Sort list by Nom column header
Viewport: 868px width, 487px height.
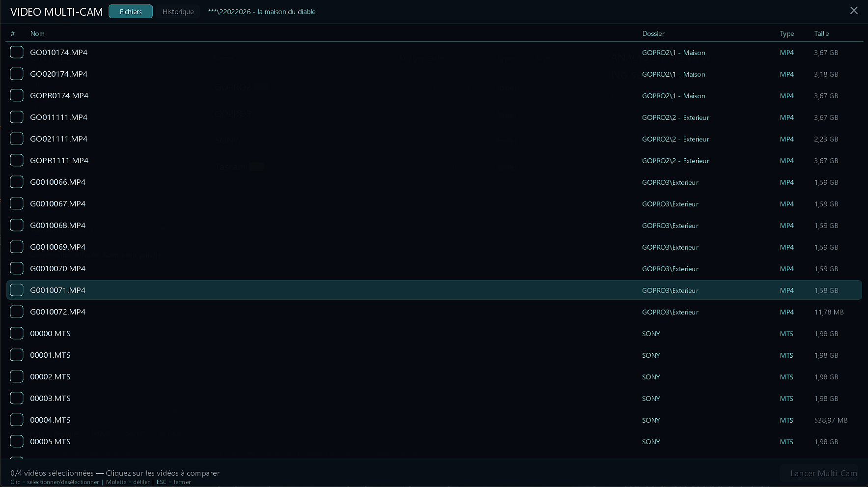click(x=37, y=33)
